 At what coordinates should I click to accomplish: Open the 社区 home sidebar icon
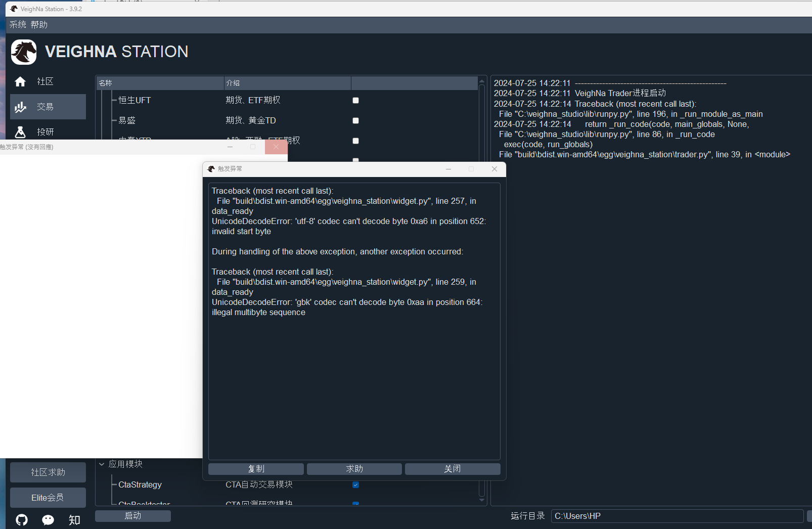[20, 81]
